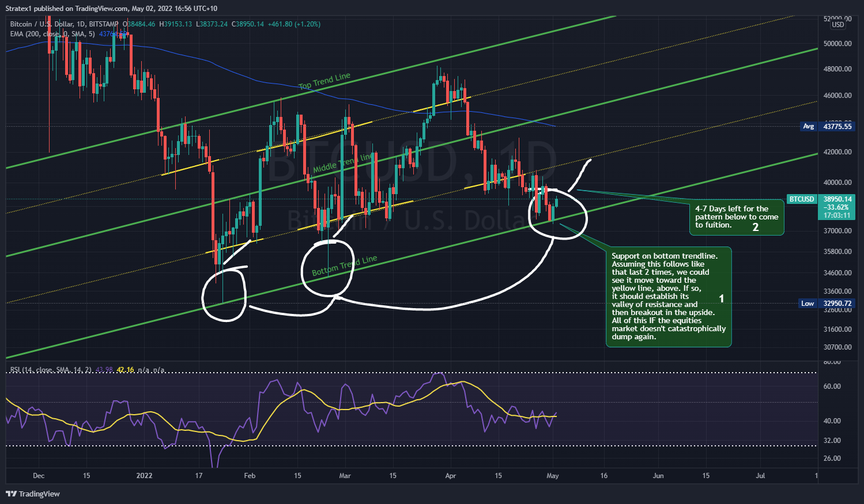This screenshot has width=864, height=504.
Task: Click the Feb label on time axis
Action: pyautogui.click(x=250, y=476)
